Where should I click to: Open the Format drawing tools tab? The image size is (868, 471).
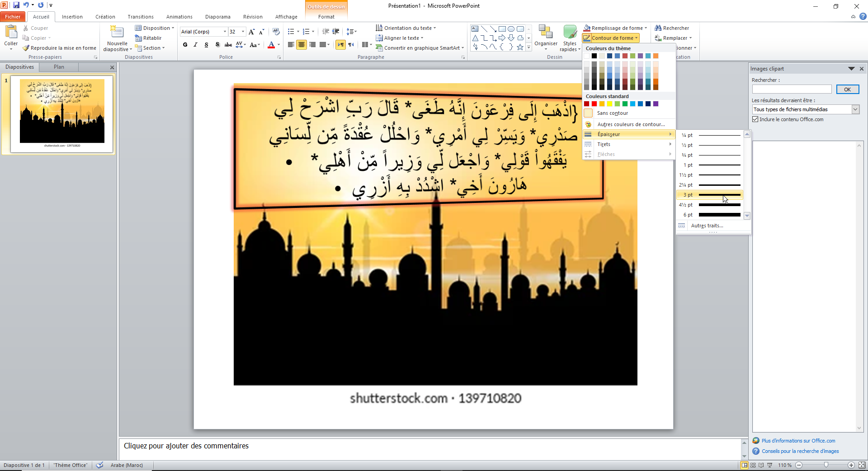326,17
